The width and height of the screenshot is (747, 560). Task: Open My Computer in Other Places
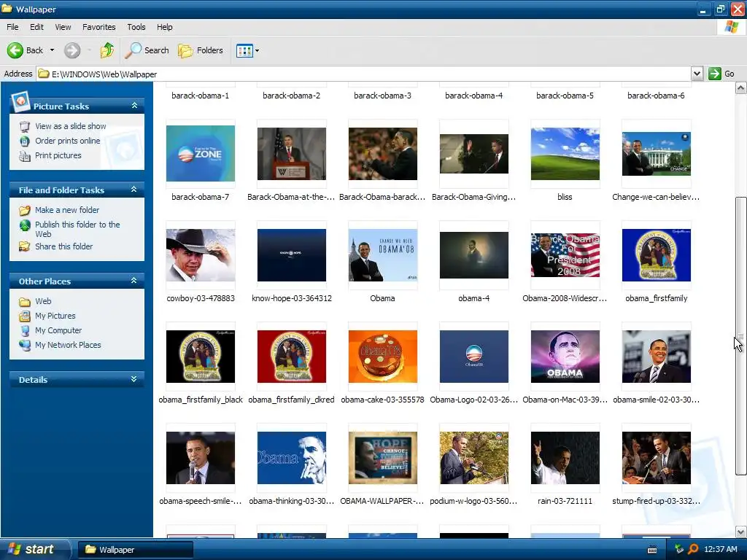coord(58,330)
